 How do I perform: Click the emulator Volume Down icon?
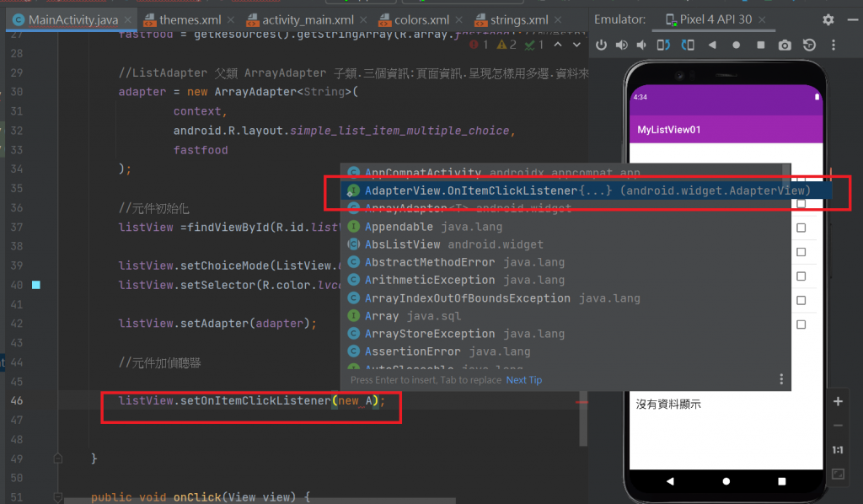pyautogui.click(x=641, y=46)
